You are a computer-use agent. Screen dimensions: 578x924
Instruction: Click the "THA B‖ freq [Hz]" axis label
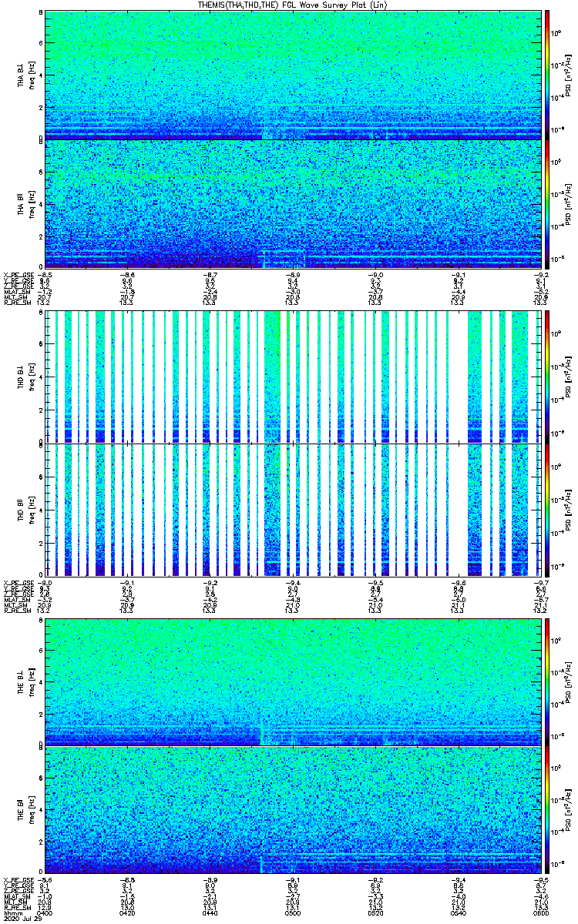[25, 203]
